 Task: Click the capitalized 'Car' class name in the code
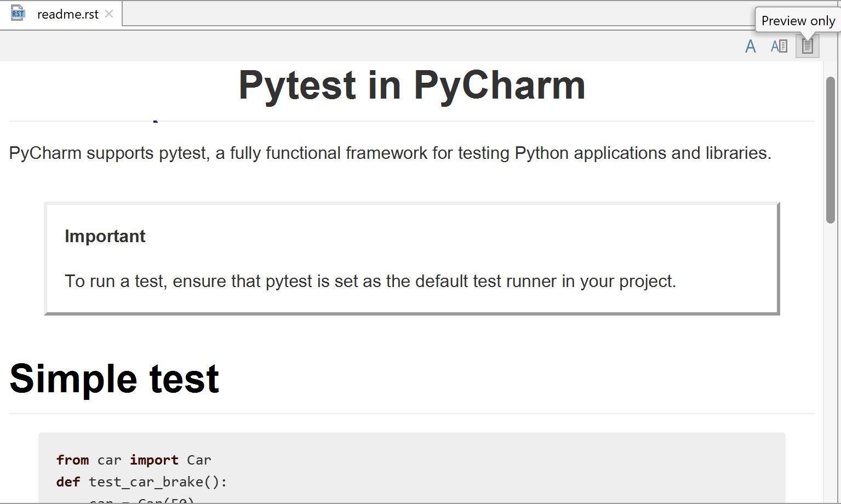[x=199, y=460]
